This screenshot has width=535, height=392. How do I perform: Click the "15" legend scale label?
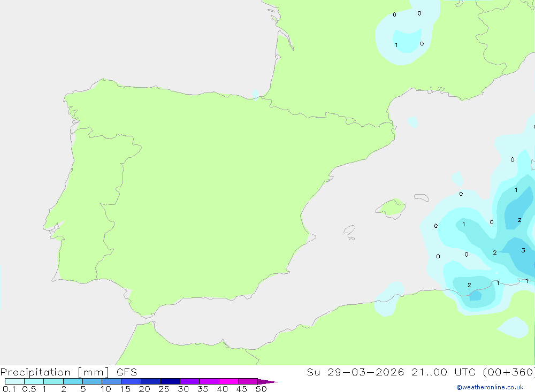pyautogui.click(x=125, y=389)
